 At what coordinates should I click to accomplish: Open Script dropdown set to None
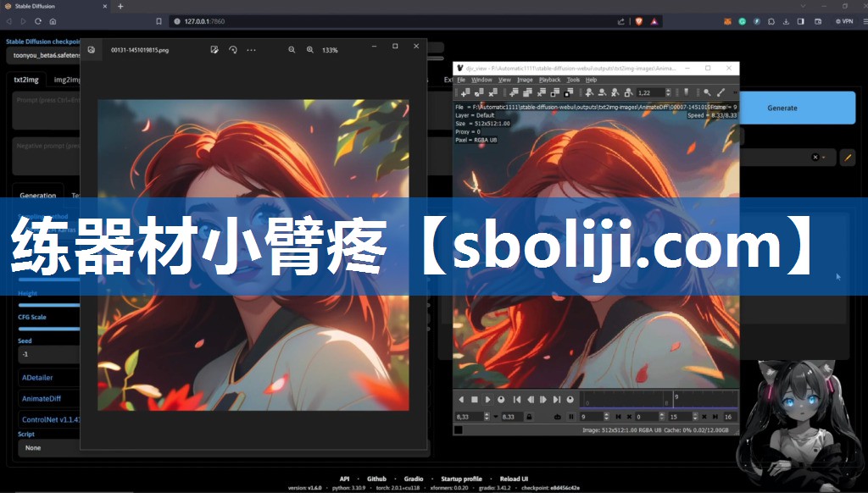48,447
